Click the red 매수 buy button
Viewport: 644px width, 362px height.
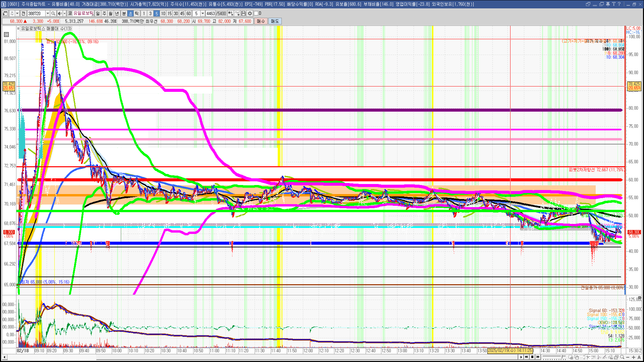tap(261, 21)
